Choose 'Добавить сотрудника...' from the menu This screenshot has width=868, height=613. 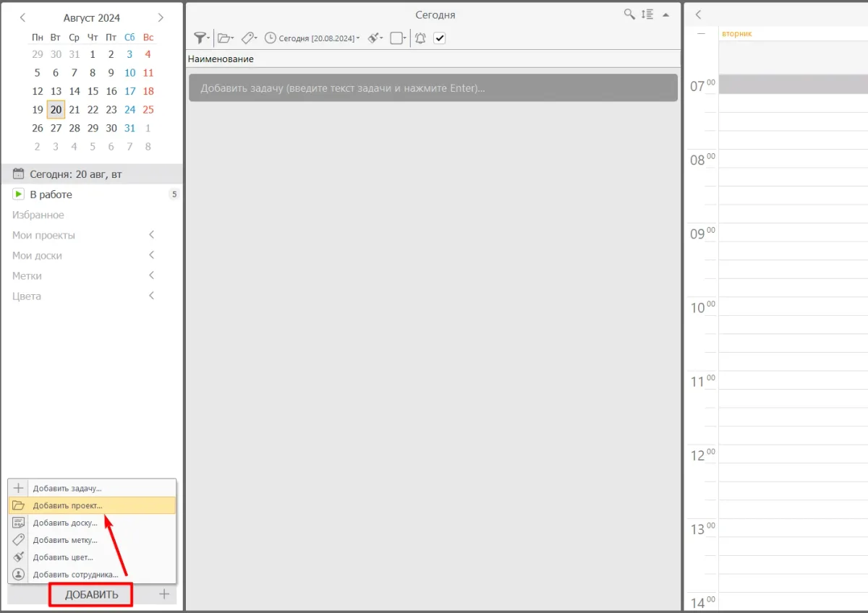point(75,575)
